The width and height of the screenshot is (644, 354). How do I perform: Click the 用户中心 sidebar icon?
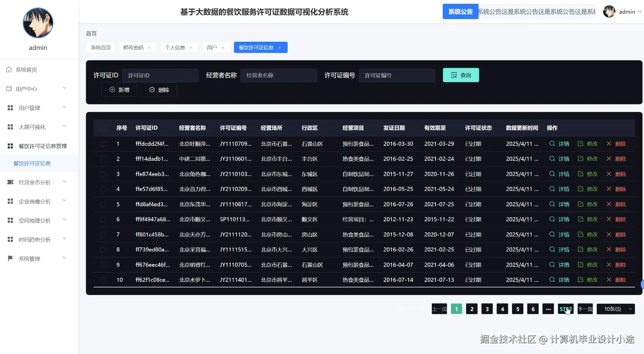click(x=9, y=89)
